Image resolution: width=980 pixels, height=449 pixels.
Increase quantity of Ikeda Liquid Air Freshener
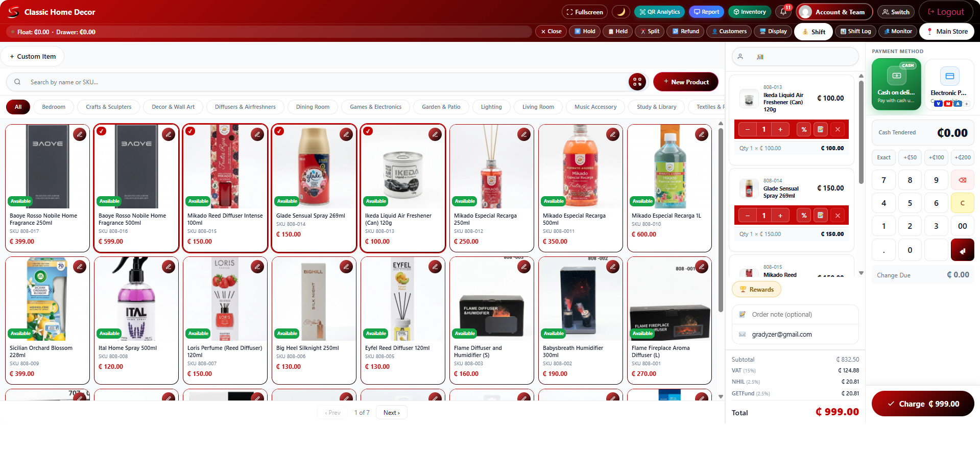[780, 130]
